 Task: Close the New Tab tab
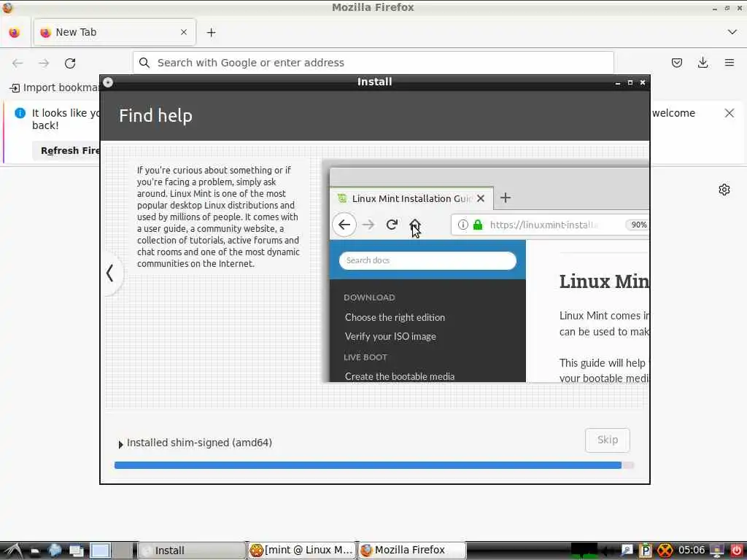click(184, 32)
